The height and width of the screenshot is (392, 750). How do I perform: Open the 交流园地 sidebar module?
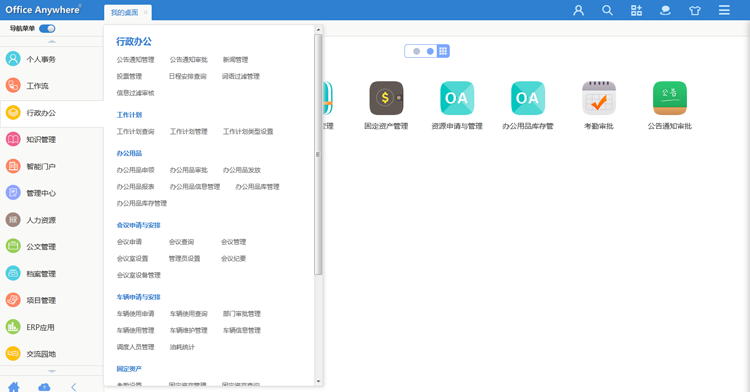(x=52, y=354)
